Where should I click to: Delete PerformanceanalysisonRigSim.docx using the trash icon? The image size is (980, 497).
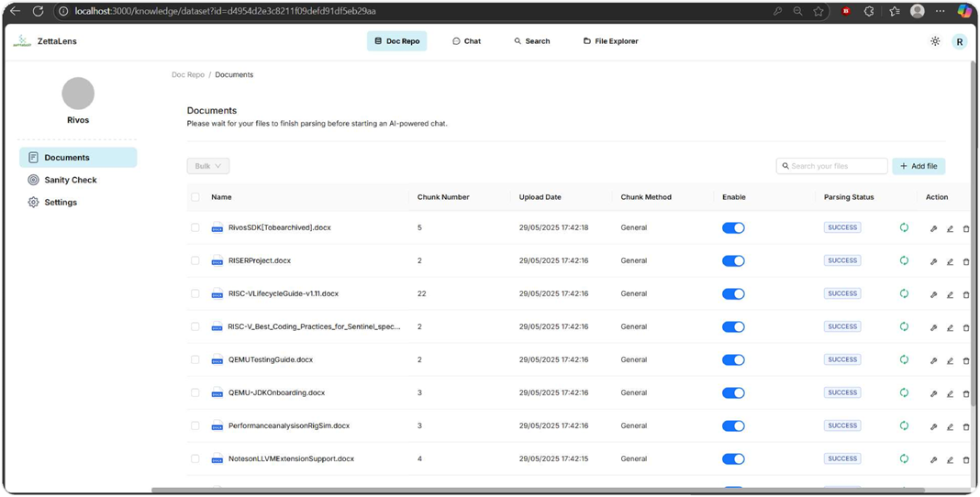coord(966,426)
